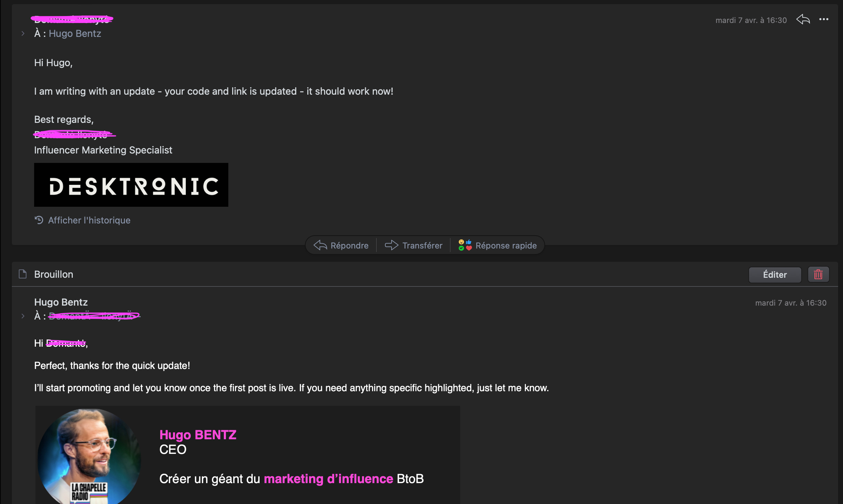Click the DESKTRONIC logo image

pyautogui.click(x=131, y=185)
